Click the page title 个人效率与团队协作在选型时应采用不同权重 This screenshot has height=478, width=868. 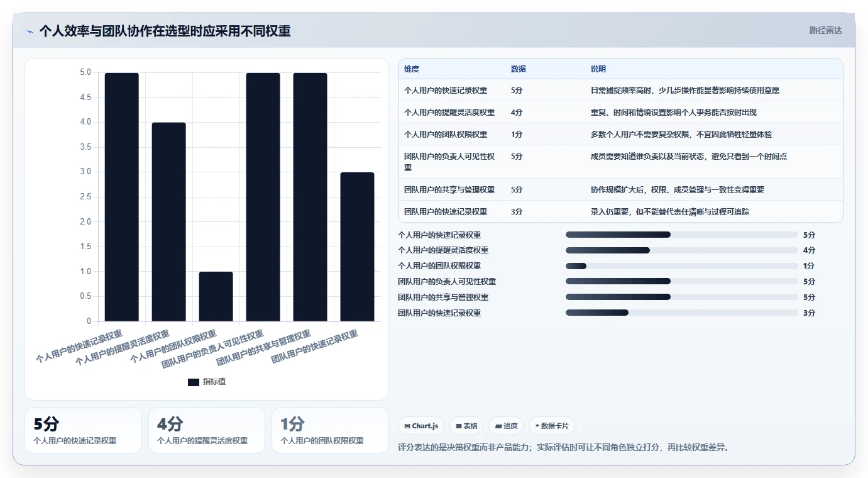[165, 31]
